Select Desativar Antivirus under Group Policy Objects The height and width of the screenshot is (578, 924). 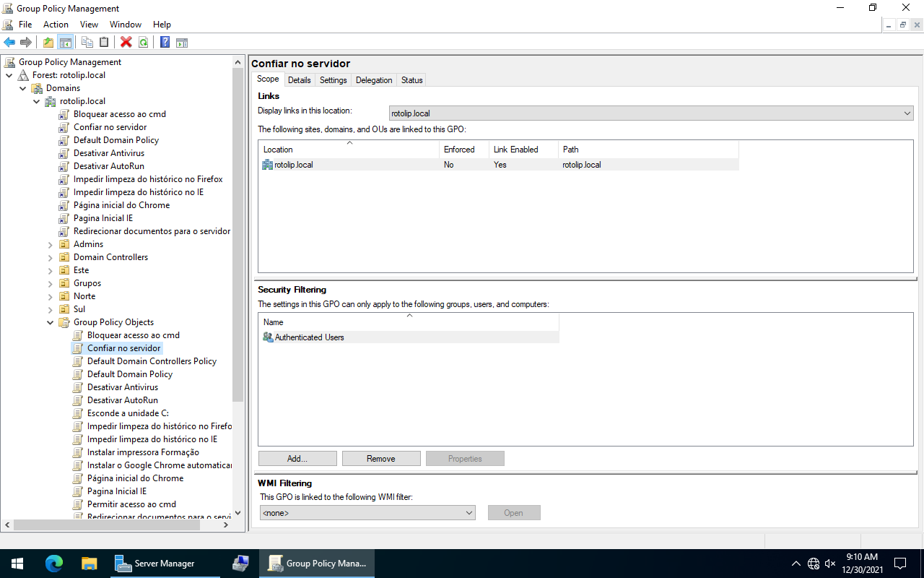point(122,387)
